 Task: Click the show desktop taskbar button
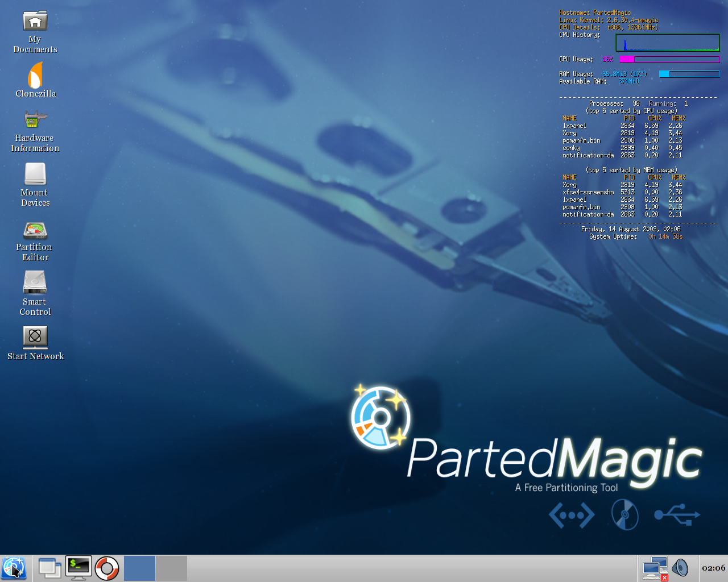pos(49,568)
